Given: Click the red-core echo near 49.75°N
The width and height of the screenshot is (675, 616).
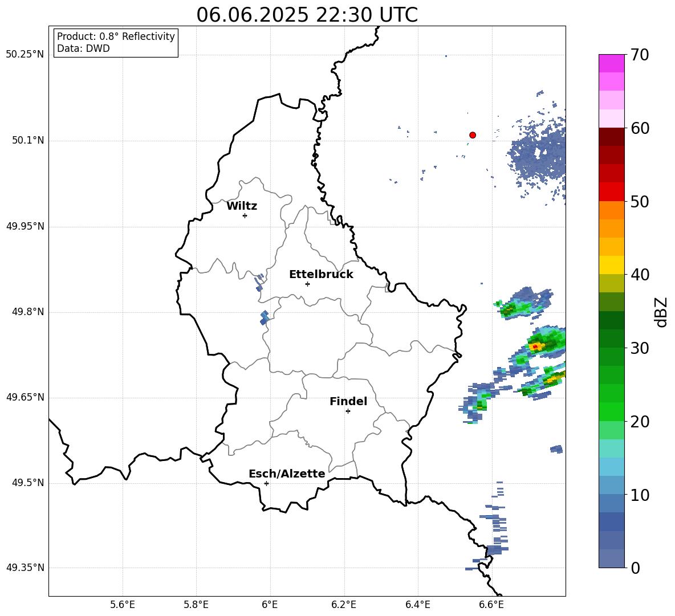Looking at the screenshot, I should pyautogui.click(x=535, y=346).
